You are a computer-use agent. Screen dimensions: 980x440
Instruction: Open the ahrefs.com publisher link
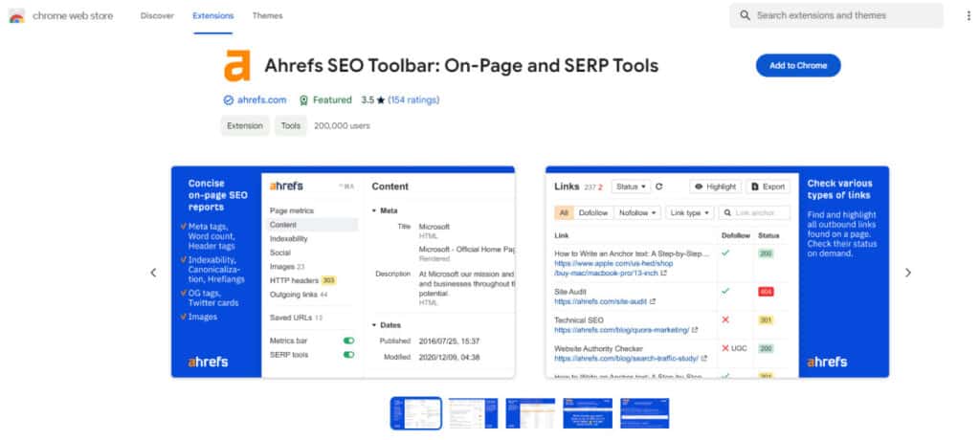pyautogui.click(x=262, y=100)
